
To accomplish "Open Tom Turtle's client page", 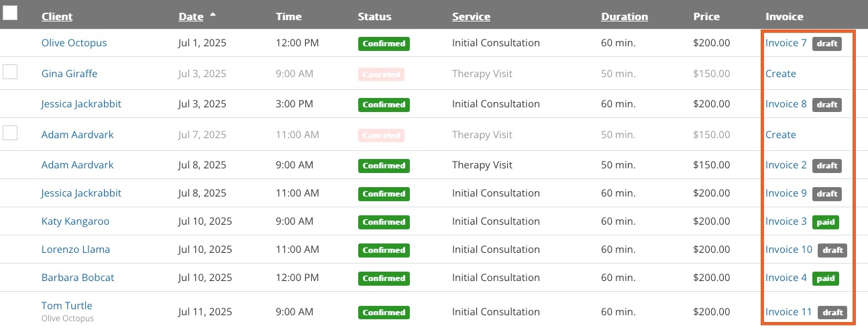I will click(x=66, y=306).
